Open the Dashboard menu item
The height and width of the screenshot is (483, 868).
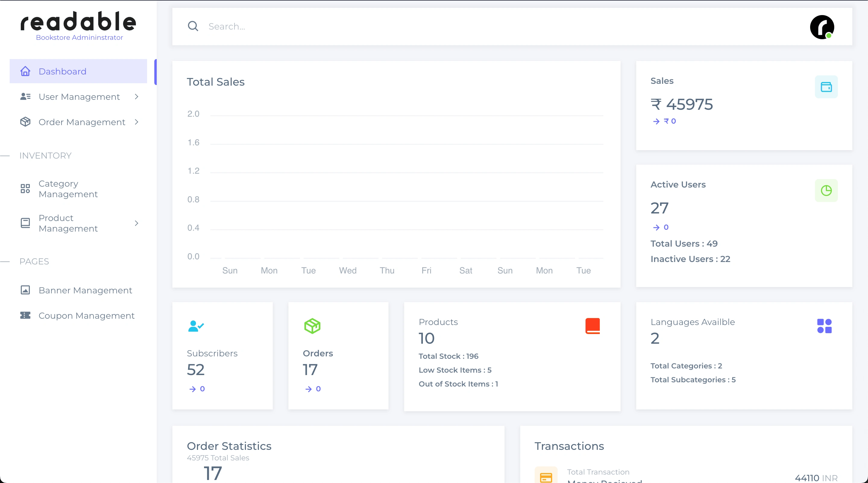78,71
